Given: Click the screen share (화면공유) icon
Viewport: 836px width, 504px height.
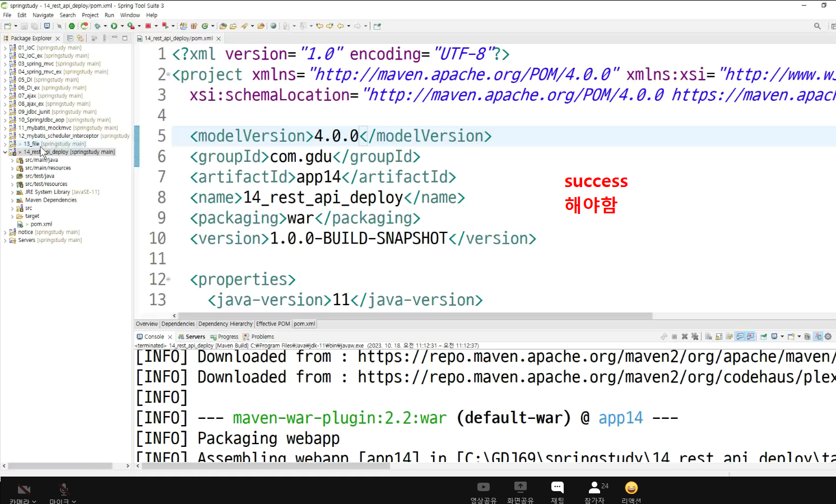Looking at the screenshot, I should tap(520, 487).
